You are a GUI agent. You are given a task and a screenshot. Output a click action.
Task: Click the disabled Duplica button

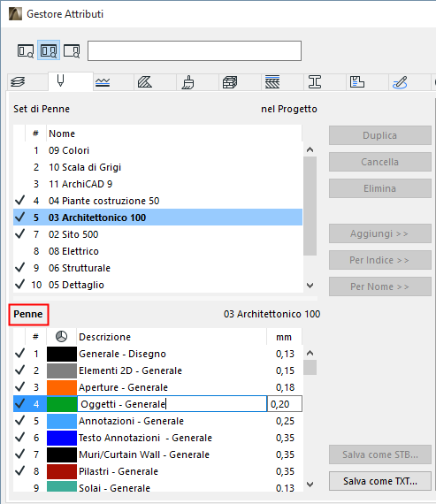(379, 135)
